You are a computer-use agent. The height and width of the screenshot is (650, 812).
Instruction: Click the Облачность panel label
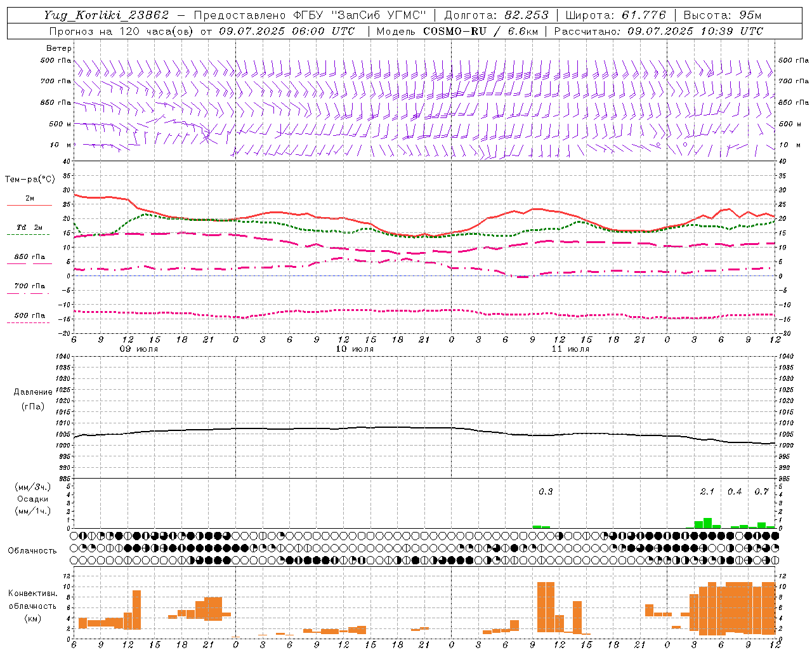[32, 551]
